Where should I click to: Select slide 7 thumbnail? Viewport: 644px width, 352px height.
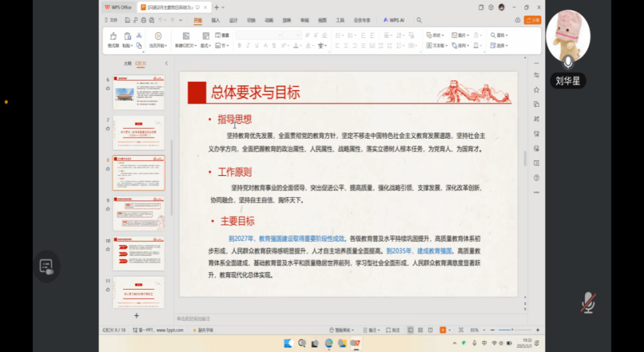coord(138,131)
